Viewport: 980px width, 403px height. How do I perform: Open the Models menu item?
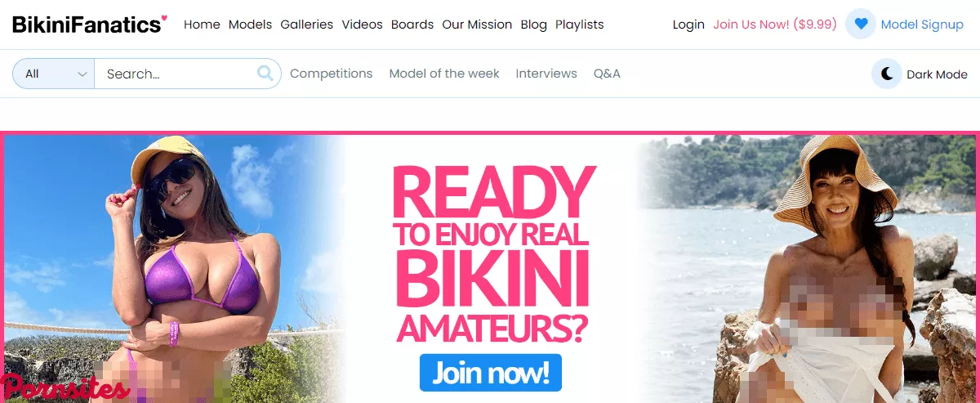250,25
